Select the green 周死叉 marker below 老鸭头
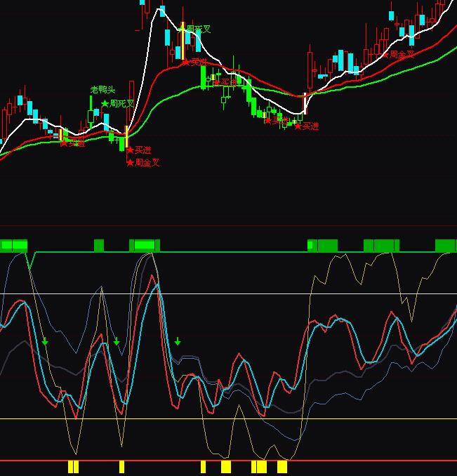Viewport: 457px width, 476px height. click(117, 104)
